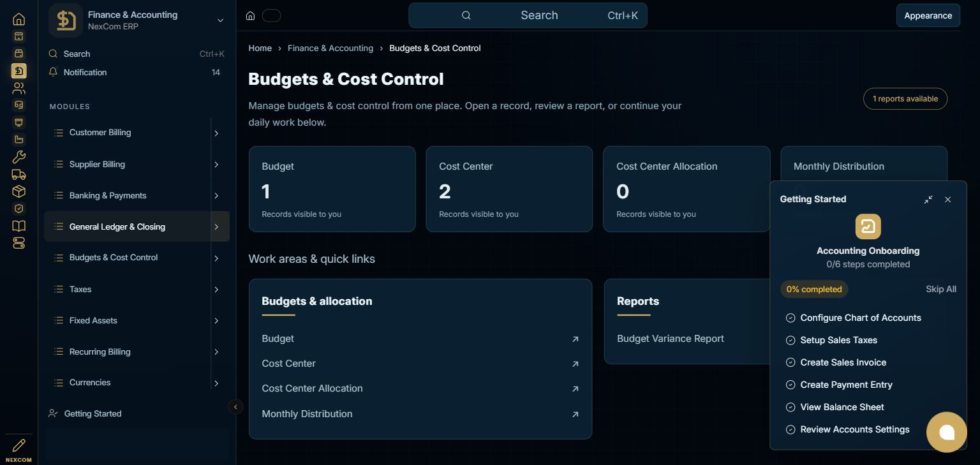The width and height of the screenshot is (980, 465).
Task: Minimize the Getting Started panel
Action: point(928,200)
